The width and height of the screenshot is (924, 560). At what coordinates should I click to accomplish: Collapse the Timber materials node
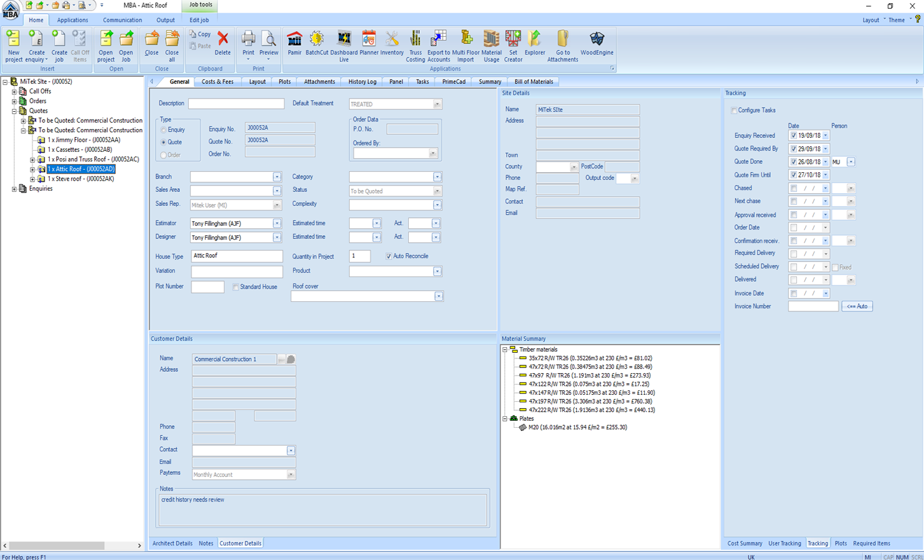tap(505, 350)
